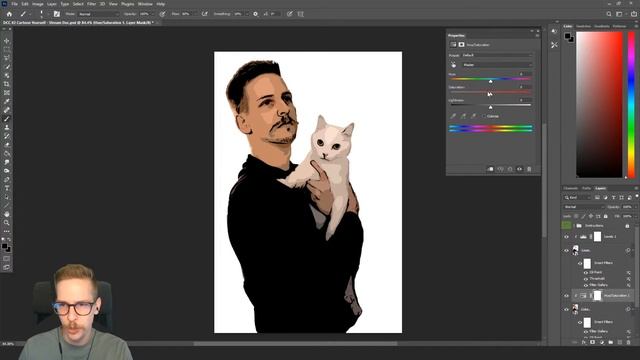Open the Kind filter dropdown in Layers panel
Viewport: 640px width, 360px height.
coord(577,198)
